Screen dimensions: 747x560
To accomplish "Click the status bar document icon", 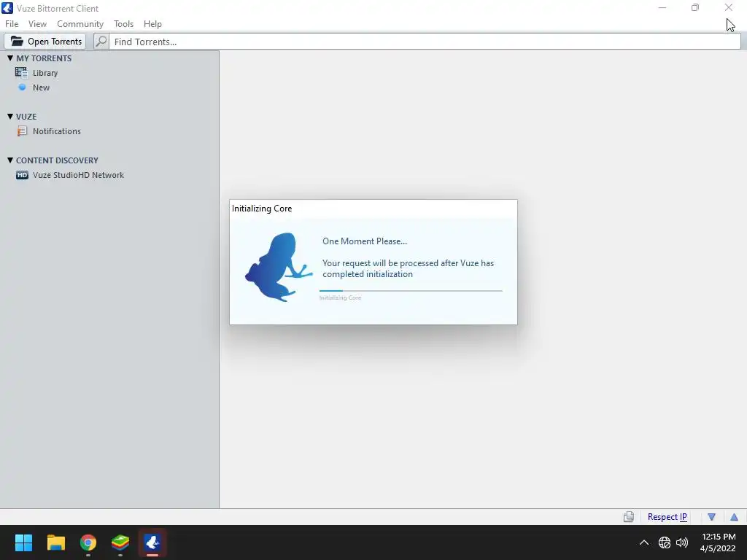I will tap(628, 517).
